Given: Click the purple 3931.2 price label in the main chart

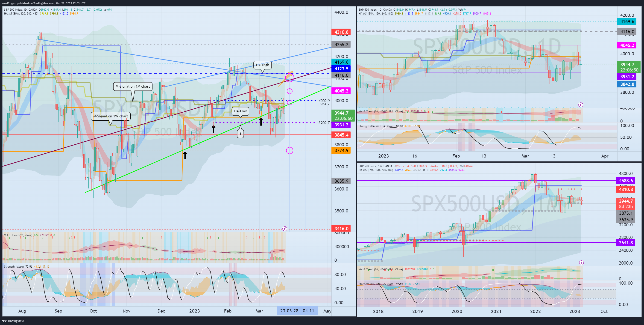Looking at the screenshot, I should tap(341, 125).
